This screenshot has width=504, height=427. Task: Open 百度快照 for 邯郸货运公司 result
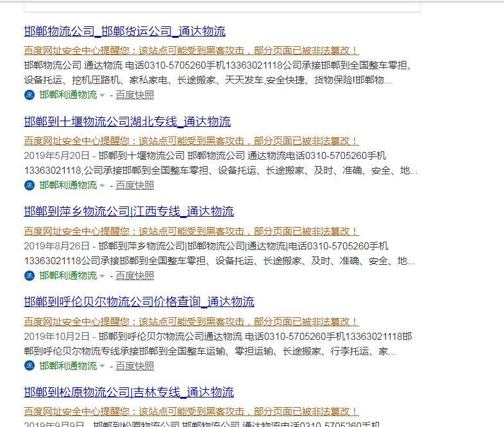coord(135,95)
